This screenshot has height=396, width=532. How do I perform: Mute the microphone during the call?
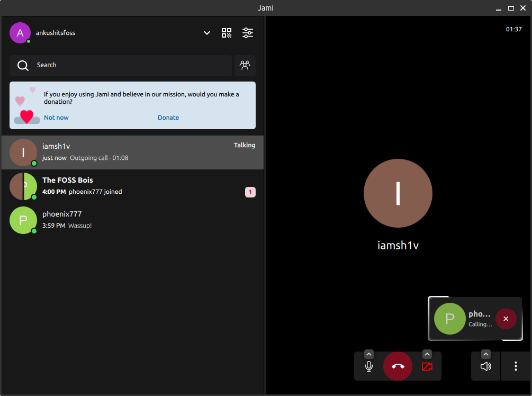[x=368, y=366]
